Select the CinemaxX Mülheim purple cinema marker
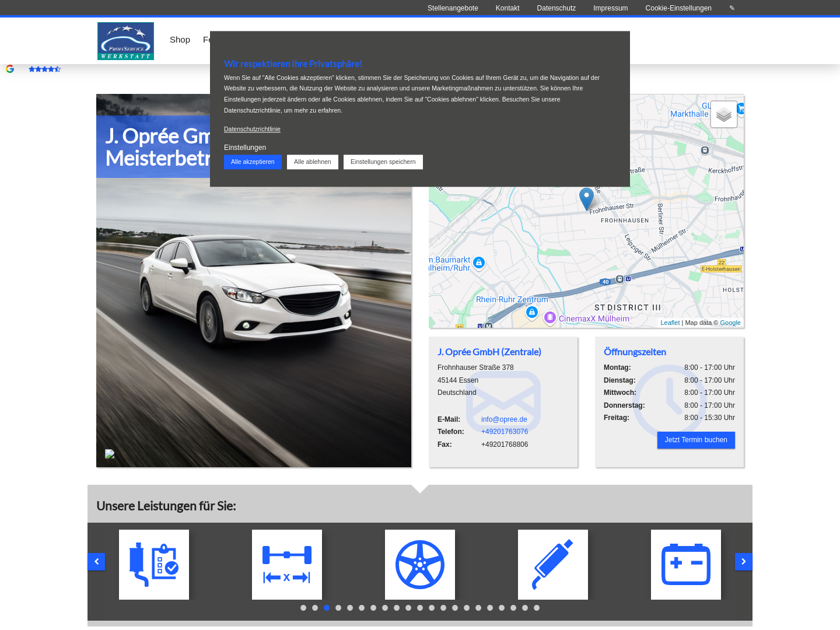This screenshot has width=840, height=630. click(549, 317)
